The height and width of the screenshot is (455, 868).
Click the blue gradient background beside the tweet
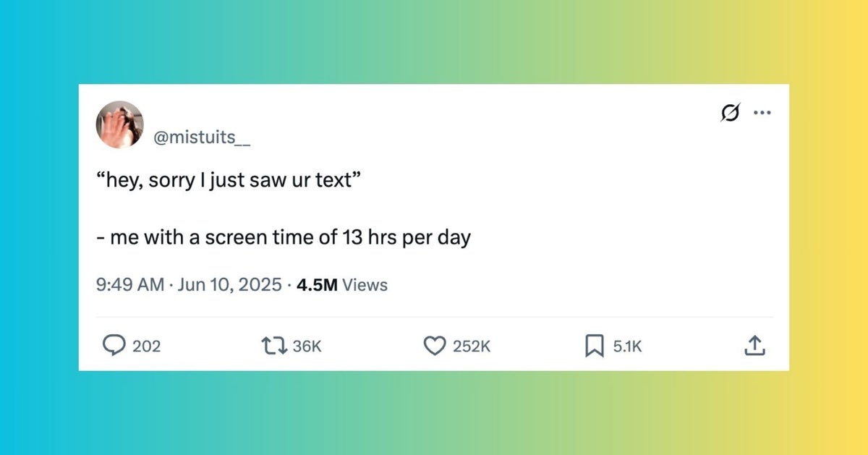[x=39, y=227]
